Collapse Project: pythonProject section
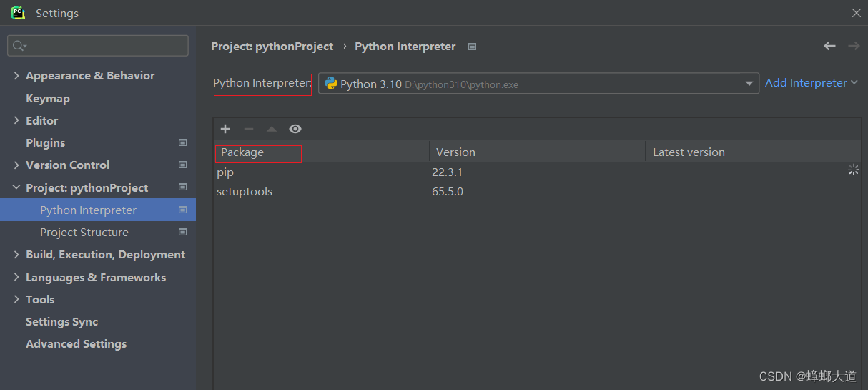This screenshot has height=390, width=868. coord(16,187)
